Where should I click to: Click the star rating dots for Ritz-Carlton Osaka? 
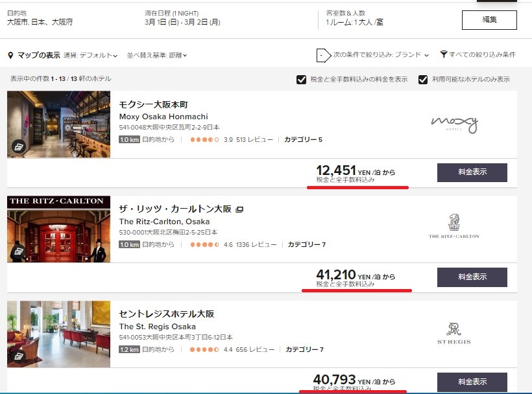204,244
